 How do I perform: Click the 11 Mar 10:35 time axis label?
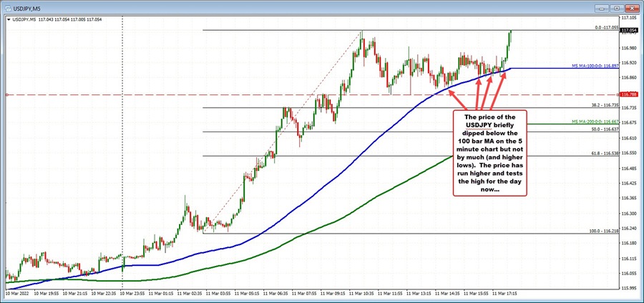pyautogui.click(x=361, y=294)
